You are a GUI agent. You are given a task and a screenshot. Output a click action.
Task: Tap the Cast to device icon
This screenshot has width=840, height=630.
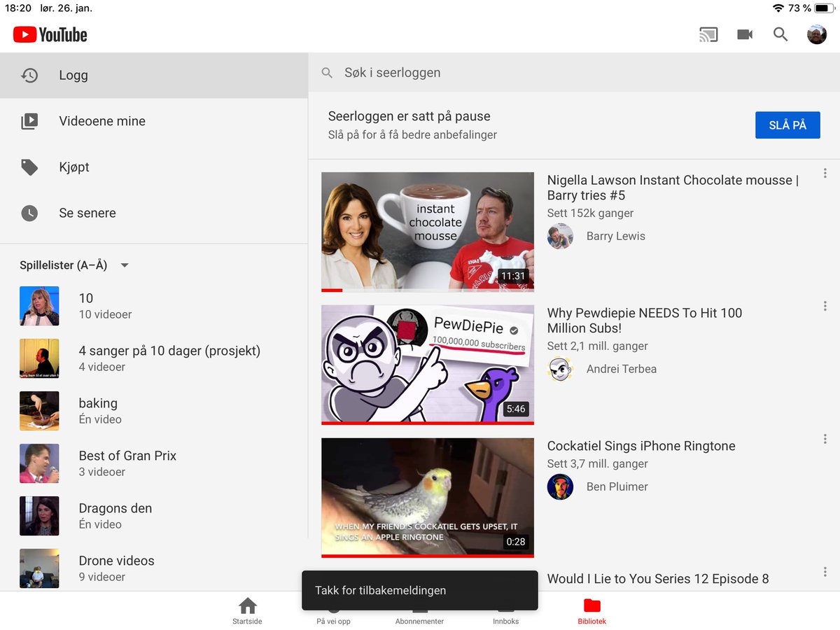[708, 34]
